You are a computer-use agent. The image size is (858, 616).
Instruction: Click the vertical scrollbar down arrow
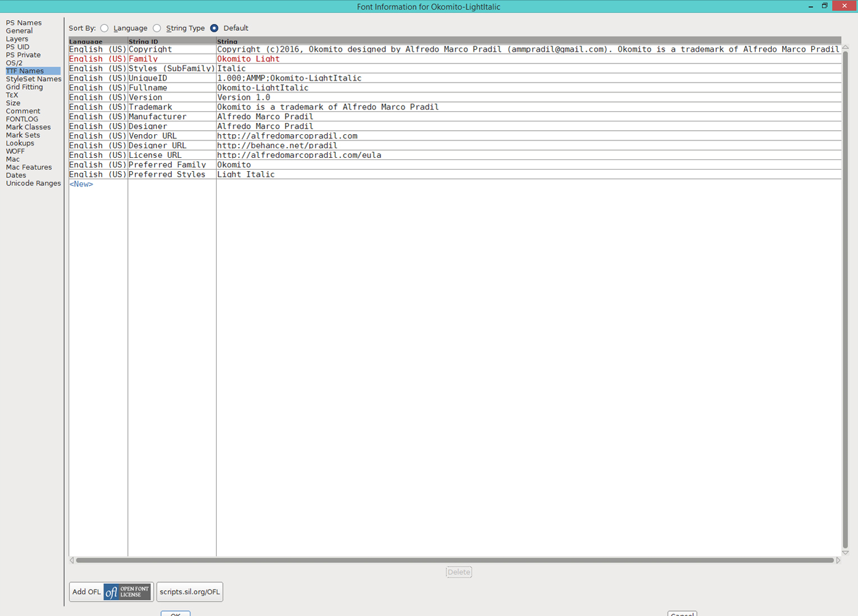click(x=845, y=553)
